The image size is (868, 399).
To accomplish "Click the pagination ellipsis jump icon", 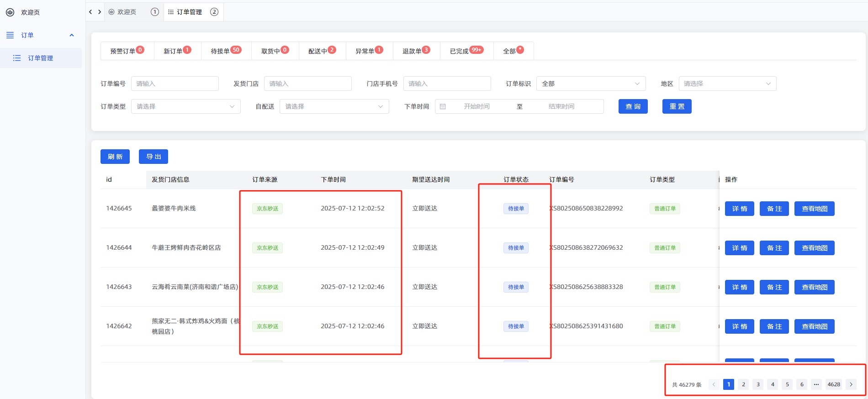I will pos(816,384).
